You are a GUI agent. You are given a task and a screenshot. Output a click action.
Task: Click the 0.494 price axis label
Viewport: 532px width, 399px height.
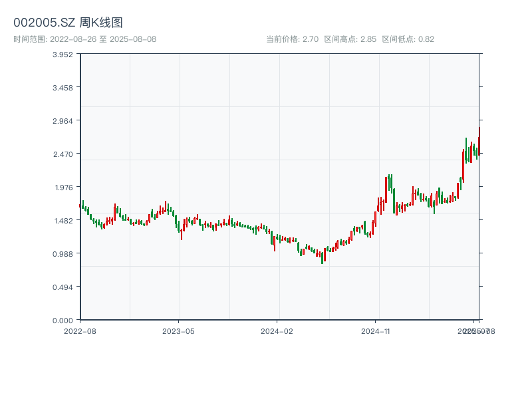63,287
